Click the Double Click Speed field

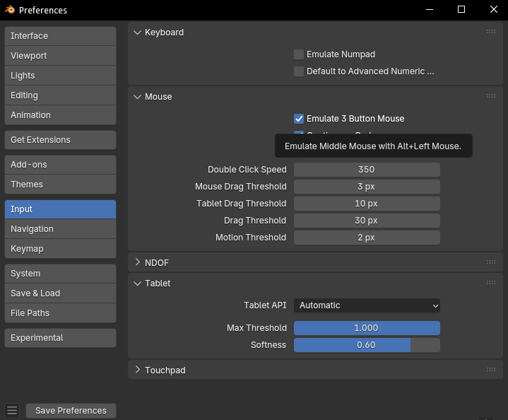click(x=367, y=170)
